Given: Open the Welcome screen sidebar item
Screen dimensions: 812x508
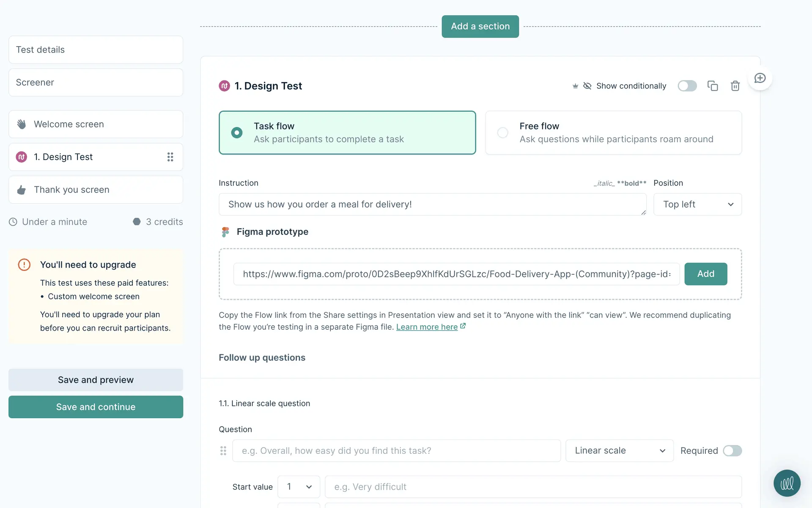Looking at the screenshot, I should pos(96,124).
